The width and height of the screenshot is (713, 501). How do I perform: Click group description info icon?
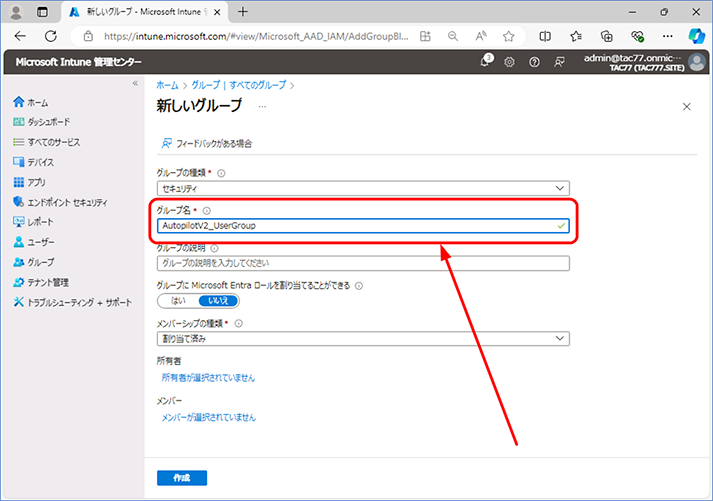215,249
